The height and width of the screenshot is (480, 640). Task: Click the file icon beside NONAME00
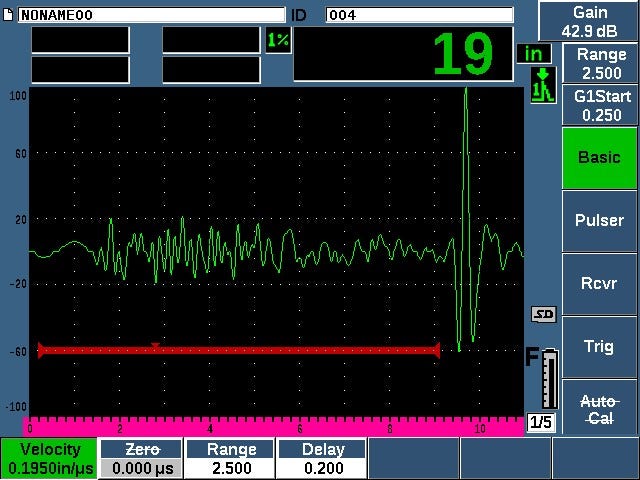click(x=9, y=15)
